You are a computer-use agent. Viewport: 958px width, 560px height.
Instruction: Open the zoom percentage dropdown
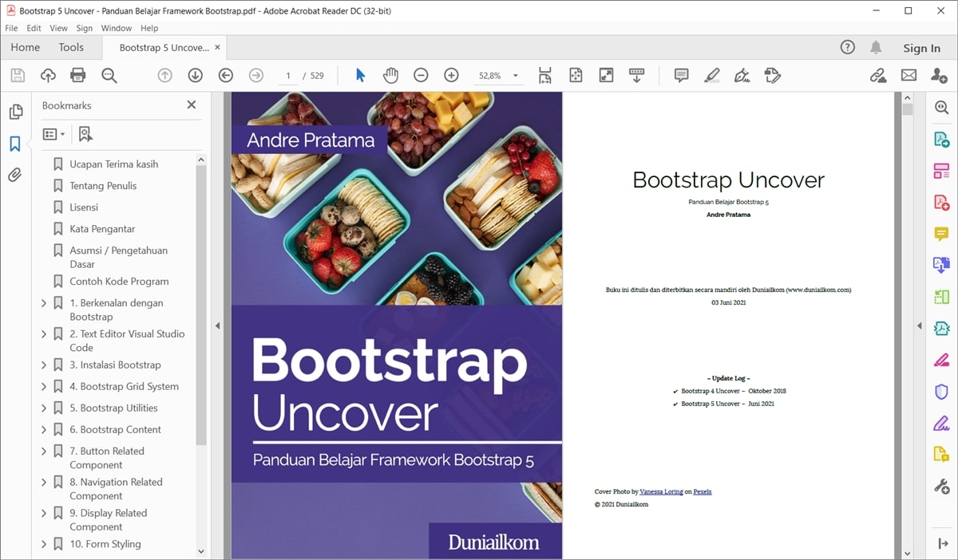point(516,76)
